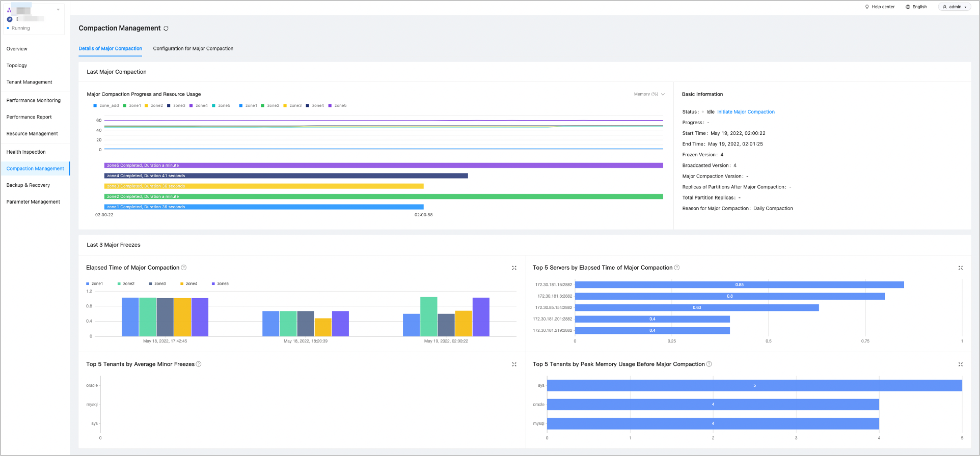The image size is (980, 456).
Task: Click the help icon beside Average Minor Freezes title
Action: tap(199, 364)
